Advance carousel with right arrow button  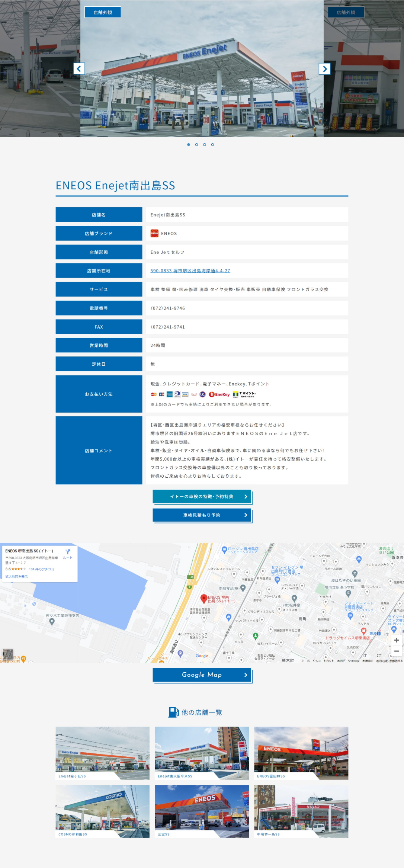(325, 68)
